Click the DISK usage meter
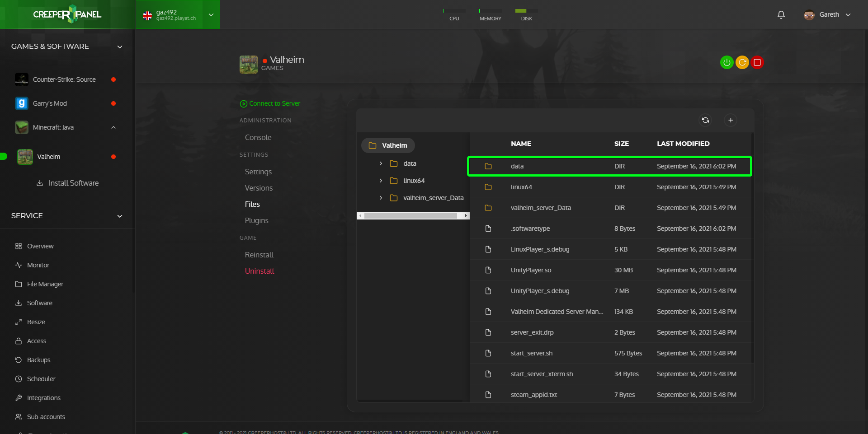 (527, 14)
